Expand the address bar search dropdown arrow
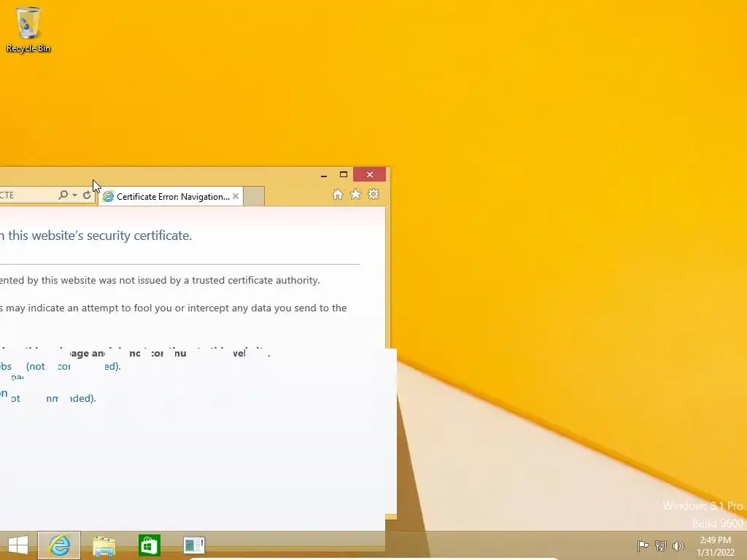This screenshot has height=560, width=747. pos(75,195)
